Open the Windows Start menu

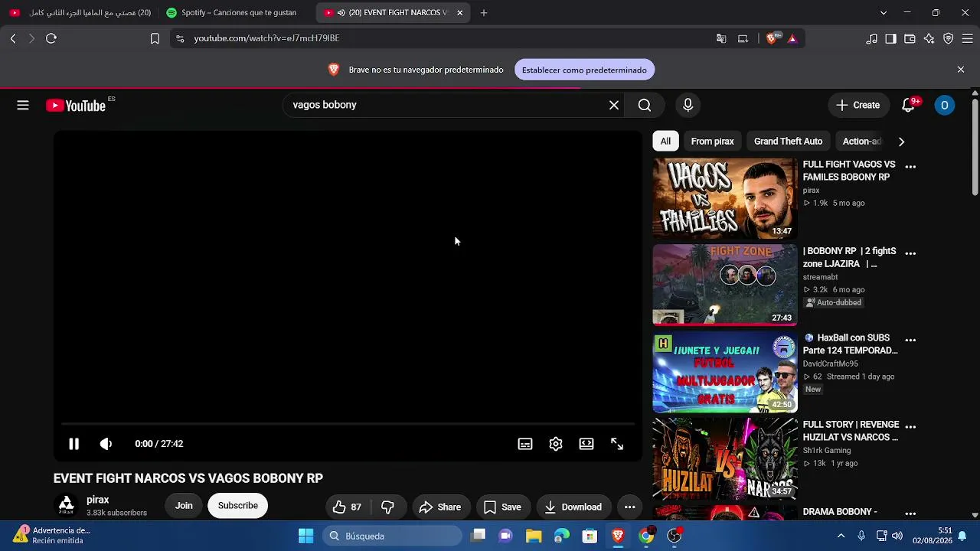coord(305,536)
